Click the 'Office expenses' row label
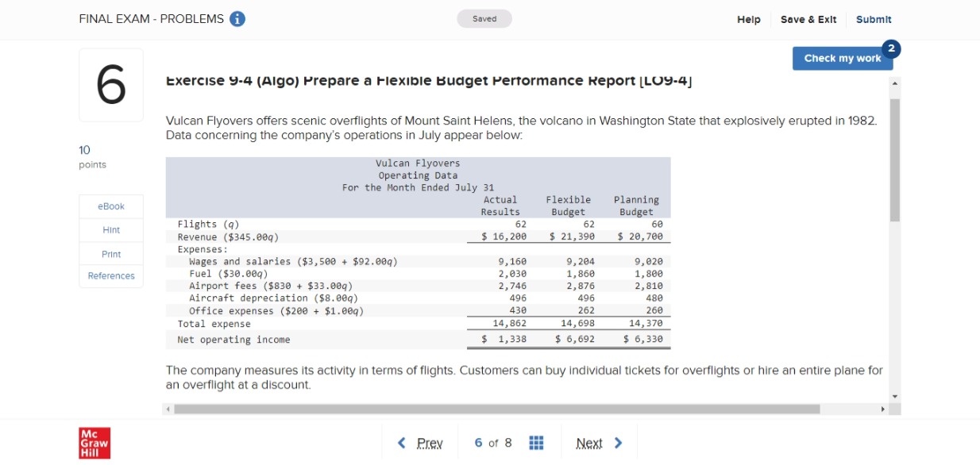 276,311
